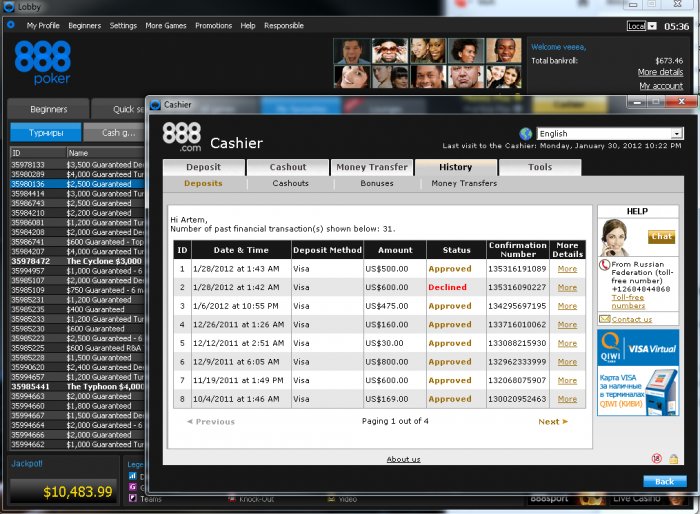700x514 pixels.
Task: Click the My account link
Action: tap(661, 86)
